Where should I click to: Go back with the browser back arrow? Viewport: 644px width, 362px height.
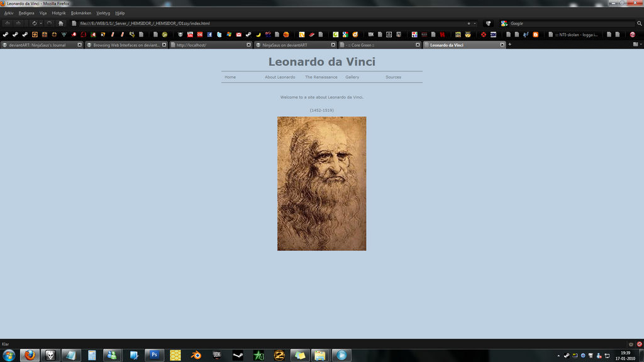[x=8, y=23]
